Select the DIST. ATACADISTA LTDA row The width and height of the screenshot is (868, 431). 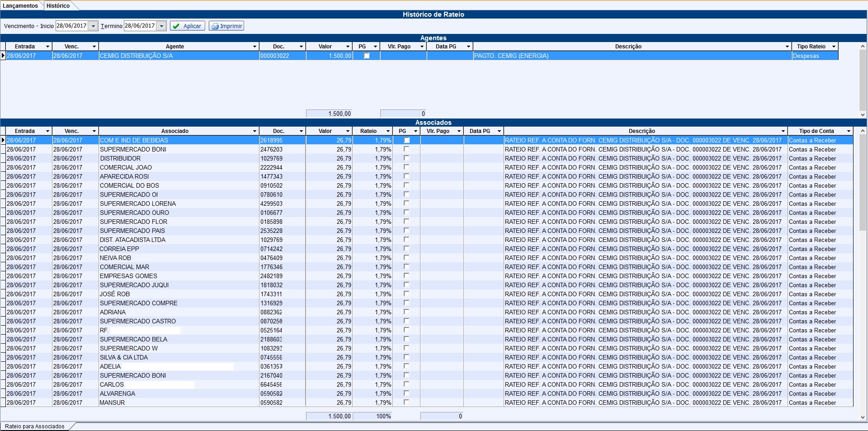[427, 240]
